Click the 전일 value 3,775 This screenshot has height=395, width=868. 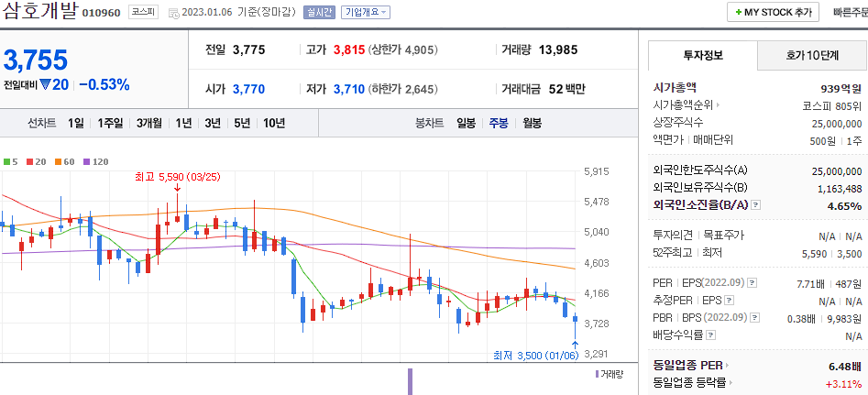[249, 49]
